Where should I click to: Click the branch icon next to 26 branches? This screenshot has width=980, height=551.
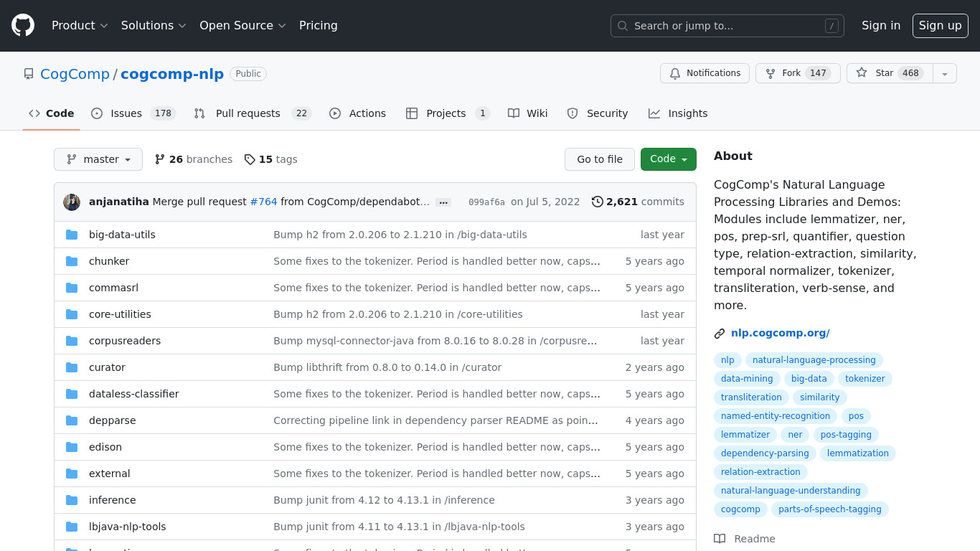coord(160,159)
